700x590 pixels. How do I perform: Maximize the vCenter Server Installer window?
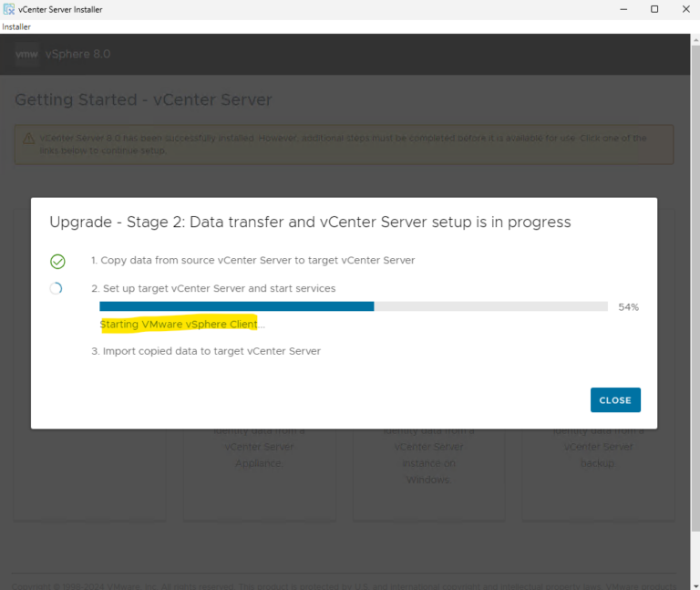point(654,9)
